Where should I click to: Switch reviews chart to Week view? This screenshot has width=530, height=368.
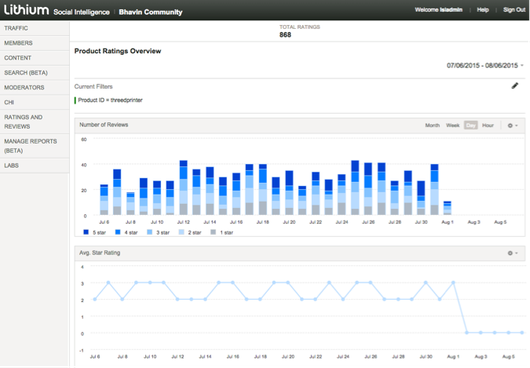453,125
